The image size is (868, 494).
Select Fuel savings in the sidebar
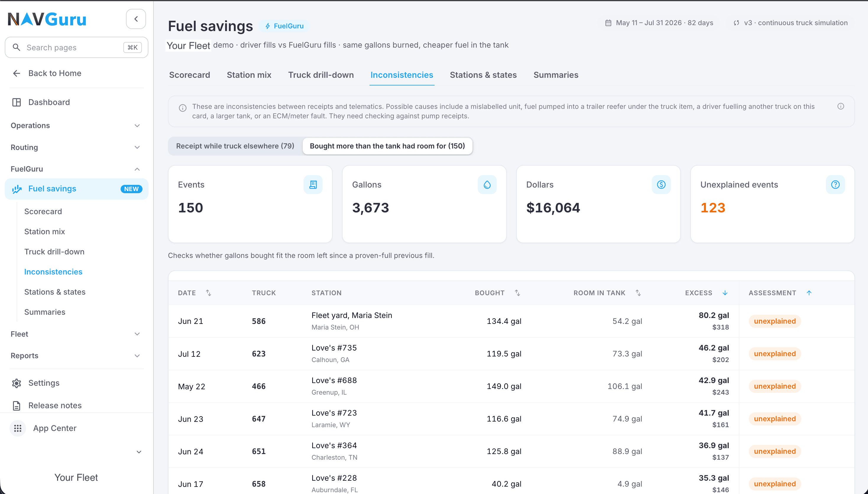(x=76, y=189)
